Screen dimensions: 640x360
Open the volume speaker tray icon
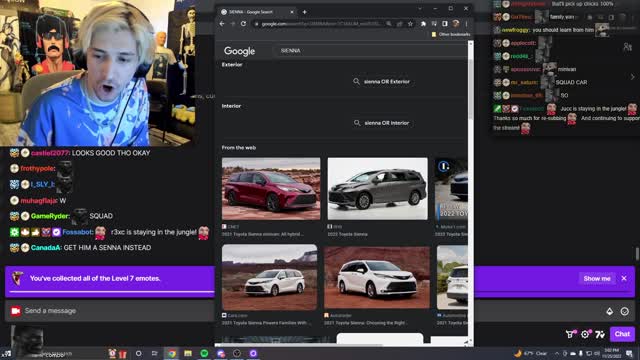tap(597, 353)
